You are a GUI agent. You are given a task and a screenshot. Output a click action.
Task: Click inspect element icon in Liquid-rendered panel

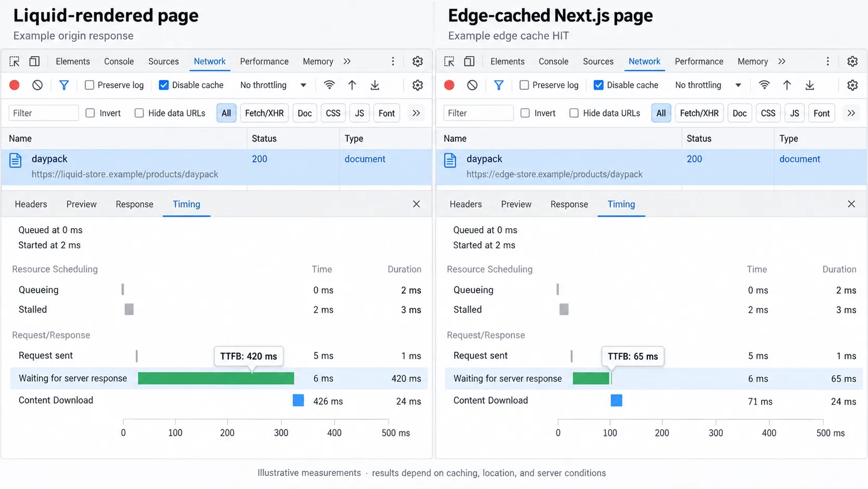[15, 61]
